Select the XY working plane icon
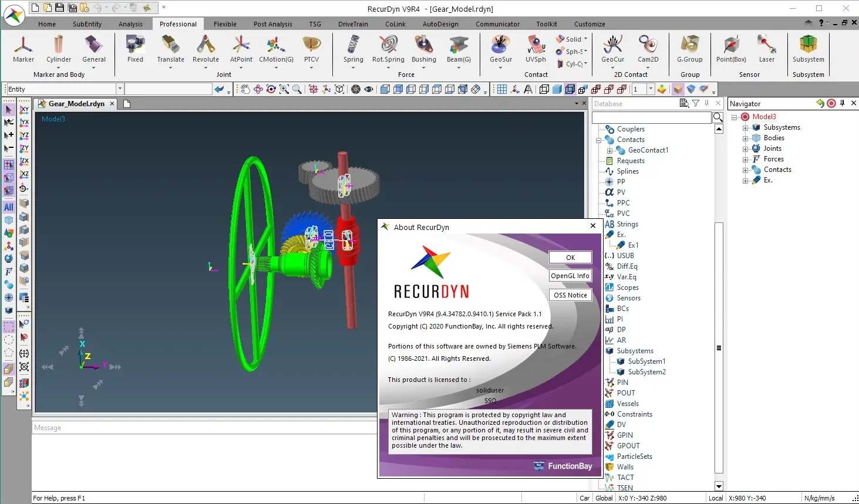Image resolution: width=859 pixels, height=504 pixels. (x=24, y=110)
